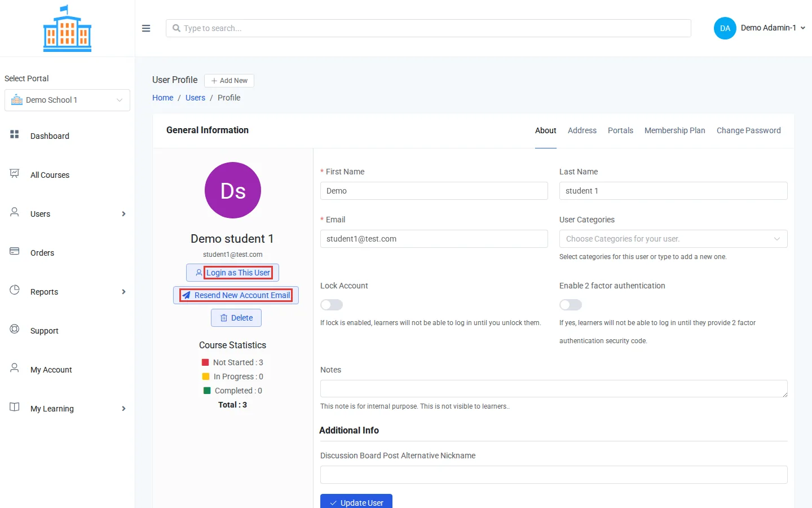Viewport: 812px width, 508px height.
Task: Click 'student1@test.com' under the profile name
Action: (233, 255)
